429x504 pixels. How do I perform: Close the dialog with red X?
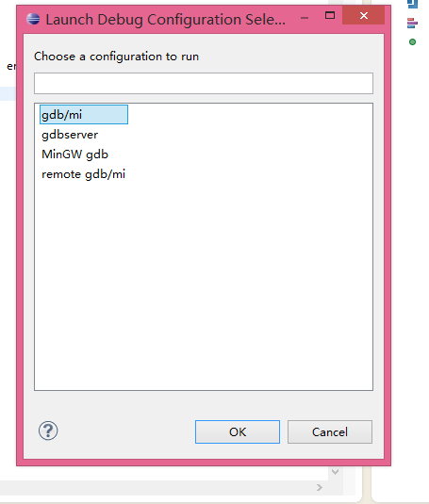[363, 15]
